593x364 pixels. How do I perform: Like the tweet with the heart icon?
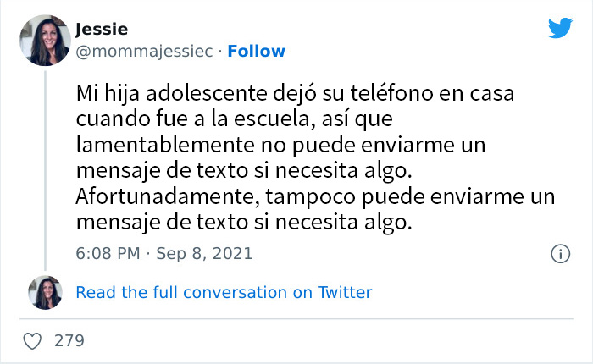click(x=34, y=341)
